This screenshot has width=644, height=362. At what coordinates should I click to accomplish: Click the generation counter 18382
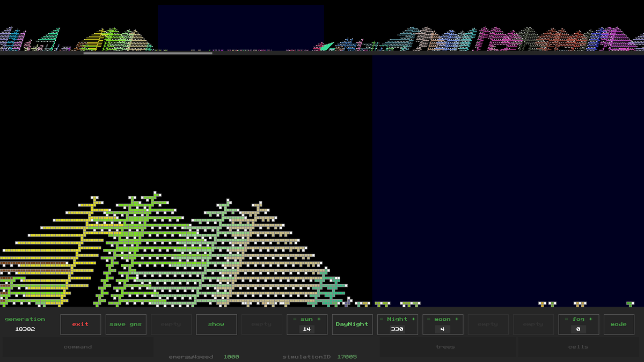point(25,329)
